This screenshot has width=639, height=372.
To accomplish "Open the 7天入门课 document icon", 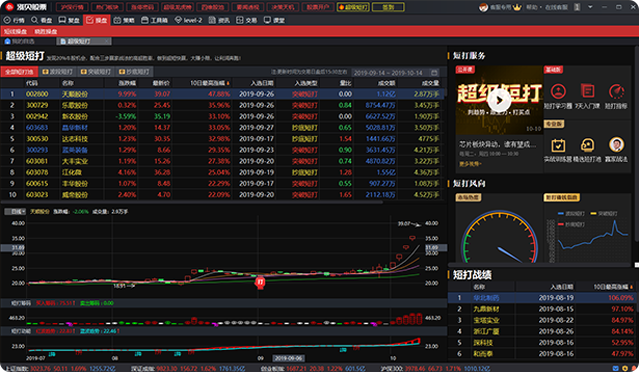I will click(587, 91).
